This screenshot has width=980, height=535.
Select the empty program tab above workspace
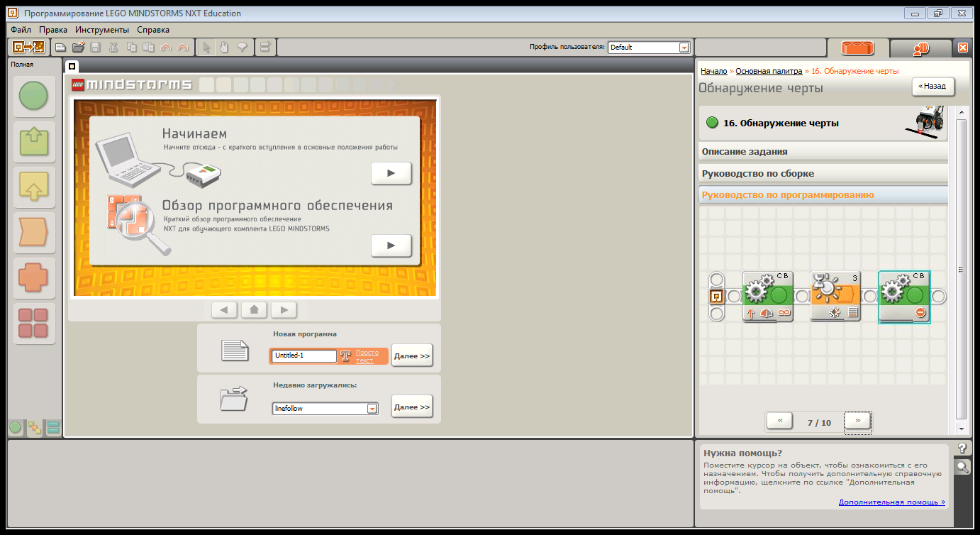point(72,67)
